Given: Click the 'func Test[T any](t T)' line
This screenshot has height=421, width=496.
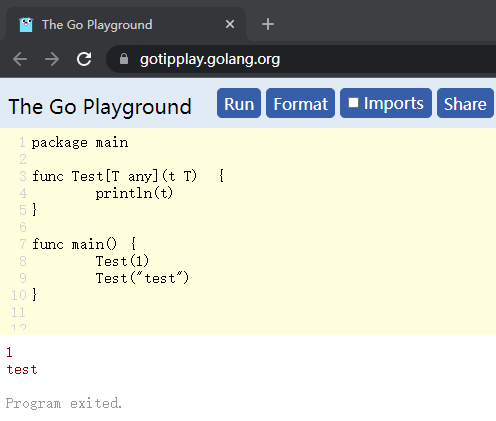Looking at the screenshot, I should [x=128, y=176].
